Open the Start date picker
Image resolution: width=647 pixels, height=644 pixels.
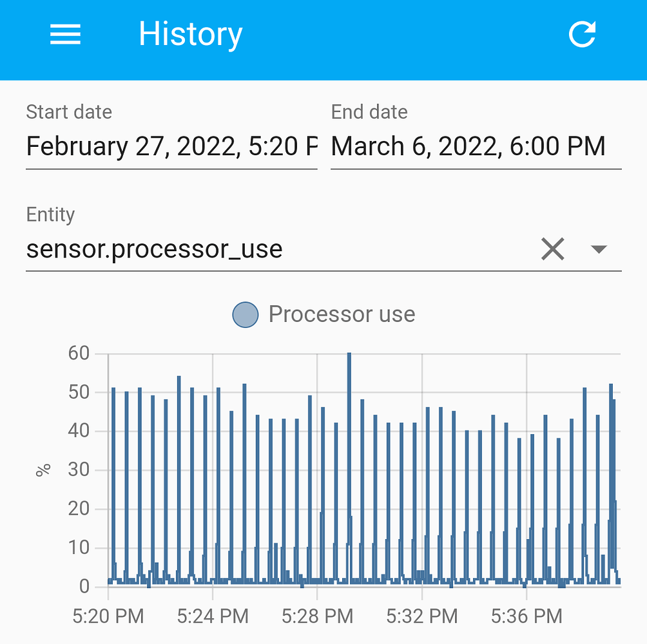tap(171, 146)
